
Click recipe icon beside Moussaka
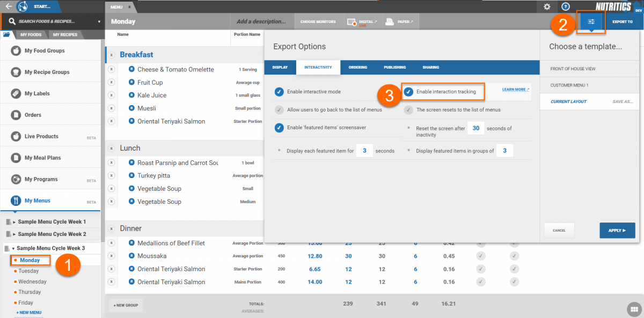(131, 256)
